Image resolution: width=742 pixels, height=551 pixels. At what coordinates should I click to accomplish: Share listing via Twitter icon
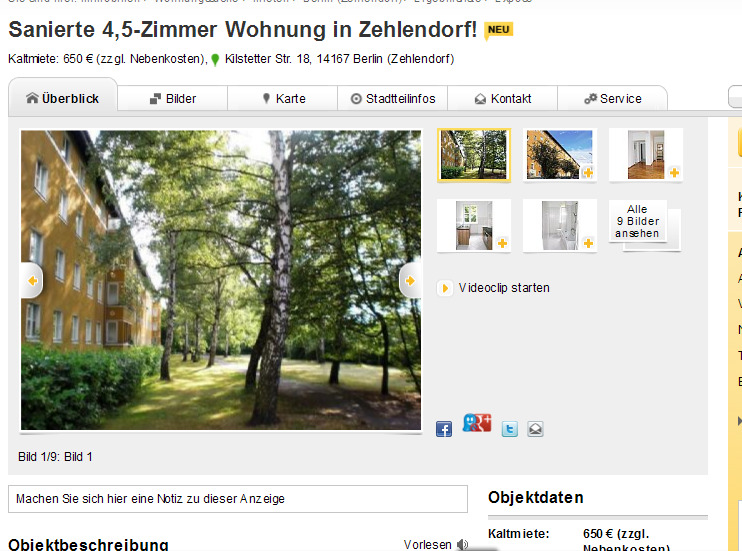coord(509,429)
